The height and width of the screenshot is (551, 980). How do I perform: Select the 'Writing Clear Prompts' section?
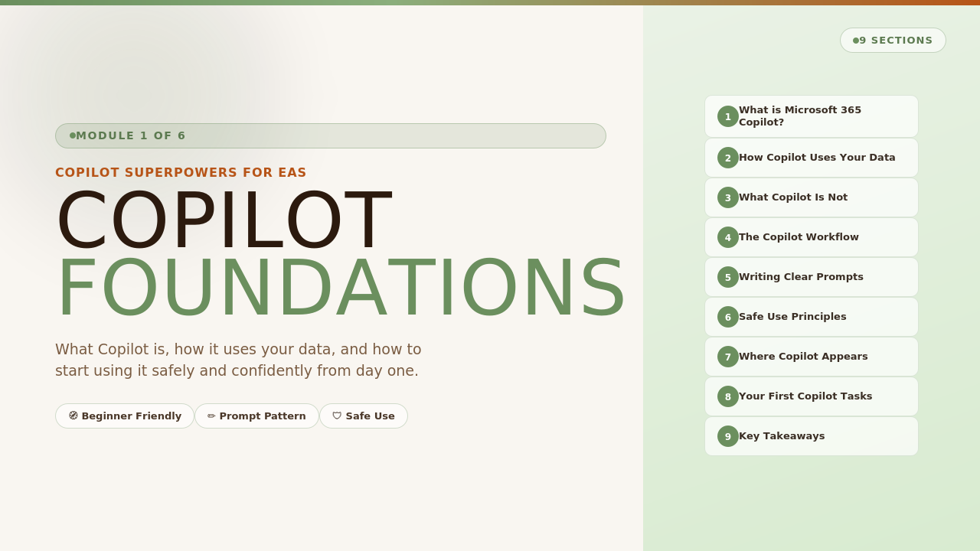pos(801,277)
